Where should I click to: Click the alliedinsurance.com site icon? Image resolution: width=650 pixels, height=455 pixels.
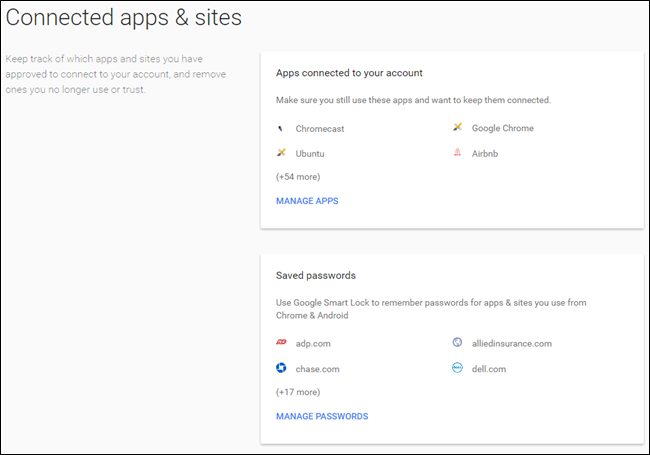pos(457,342)
